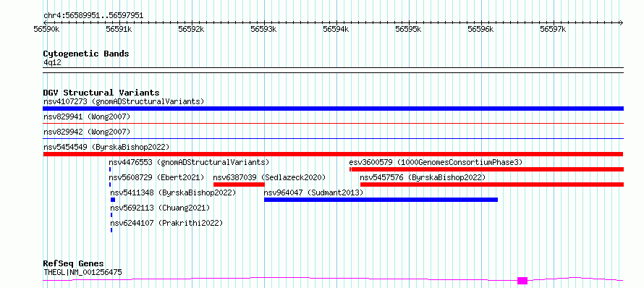Image resolution: width=644 pixels, height=288 pixels.
Task: Click the 4q12 cytogenetic band label
Action: click(52, 62)
